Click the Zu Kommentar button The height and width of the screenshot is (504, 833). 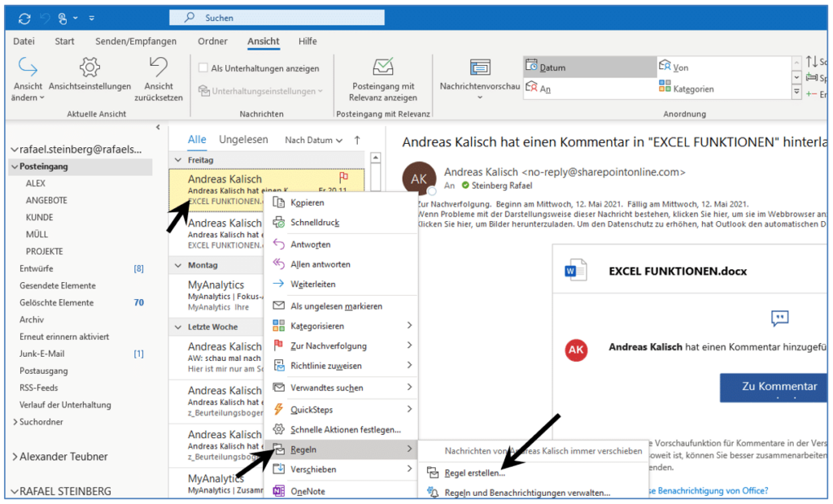(x=775, y=387)
